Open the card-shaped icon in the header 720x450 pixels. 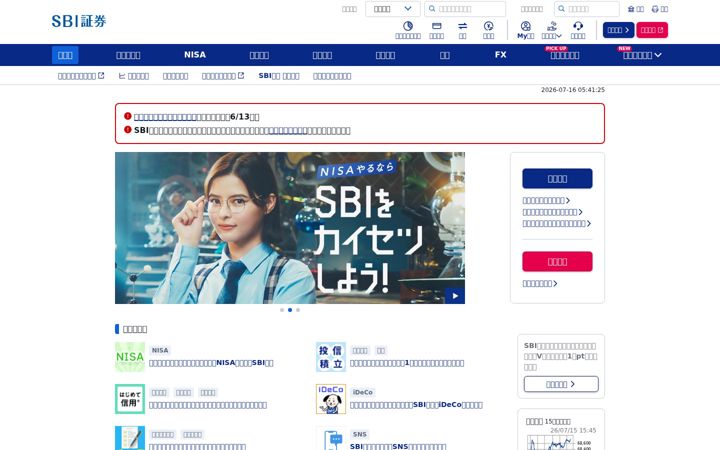pyautogui.click(x=437, y=26)
